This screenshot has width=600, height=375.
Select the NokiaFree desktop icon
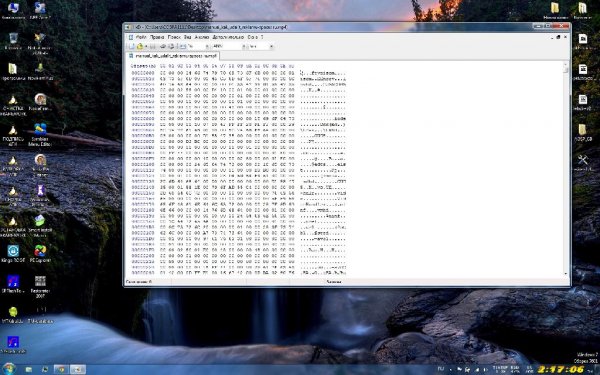pyautogui.click(x=40, y=102)
